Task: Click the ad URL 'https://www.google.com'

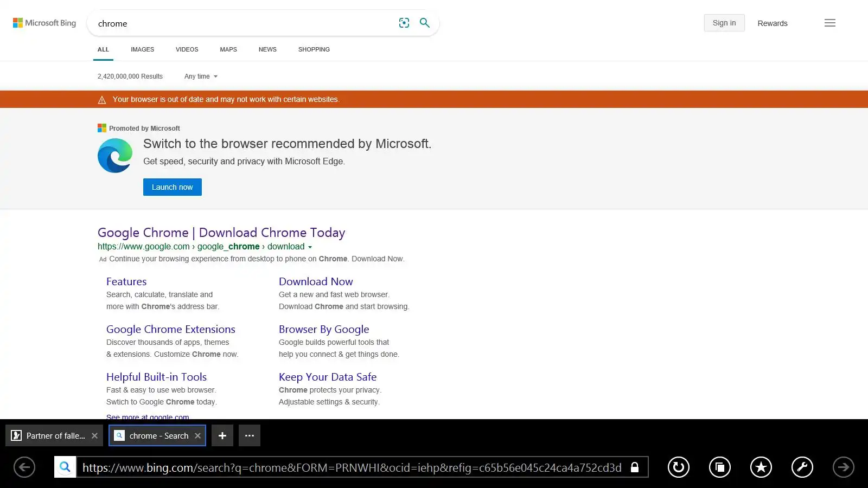Action: tap(144, 247)
